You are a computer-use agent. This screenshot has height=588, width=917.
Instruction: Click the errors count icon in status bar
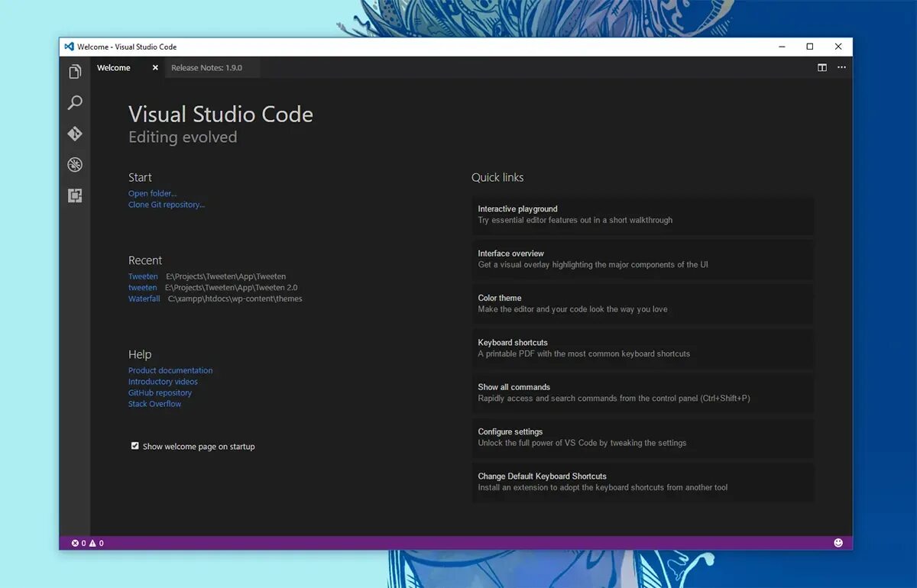click(75, 543)
